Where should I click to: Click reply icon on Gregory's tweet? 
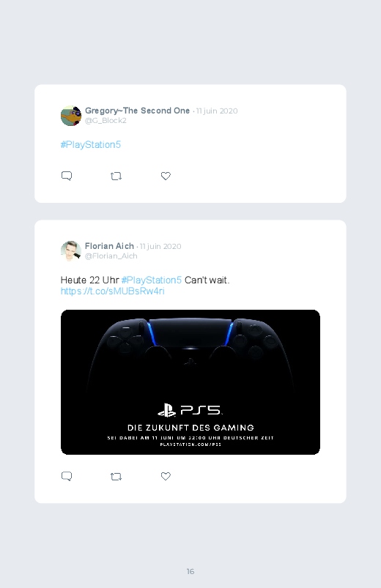[67, 176]
